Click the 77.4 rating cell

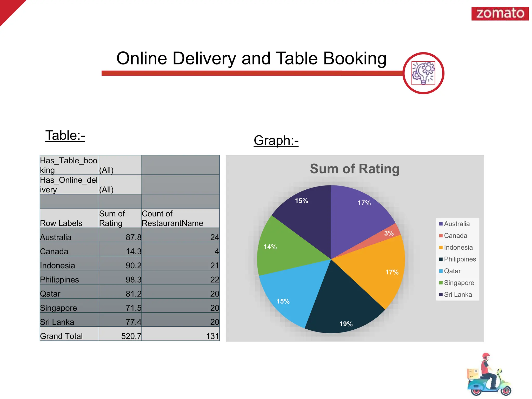120,320
